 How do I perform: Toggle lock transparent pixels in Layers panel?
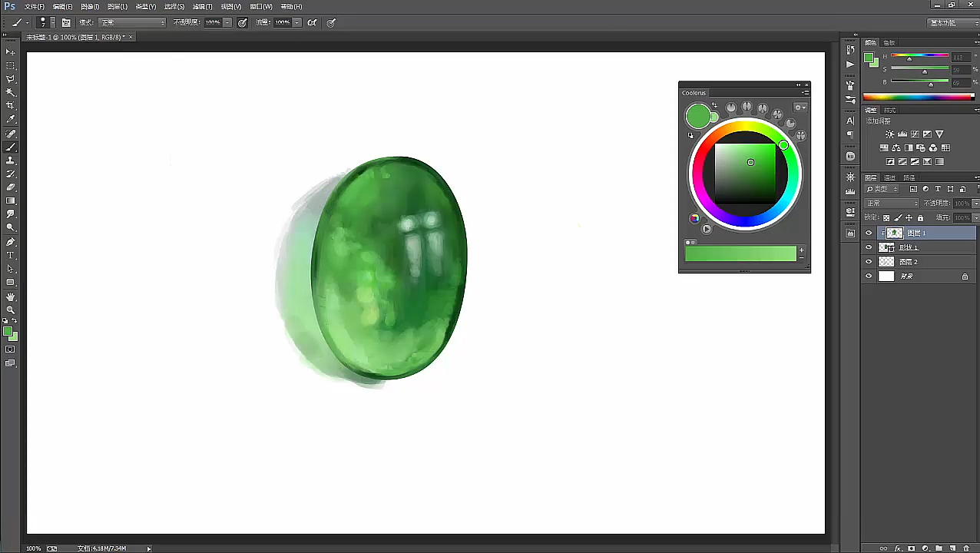tap(886, 218)
